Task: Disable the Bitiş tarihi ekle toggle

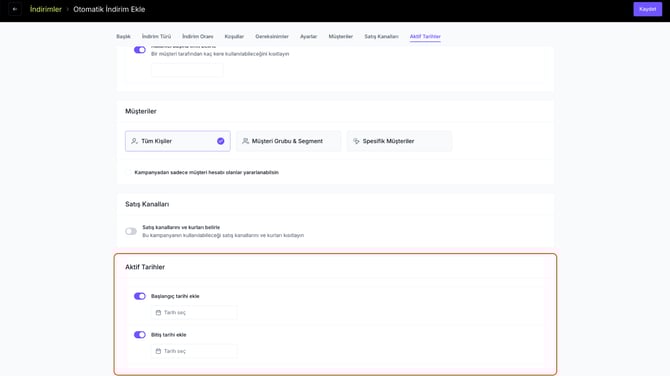Action: tap(140, 335)
